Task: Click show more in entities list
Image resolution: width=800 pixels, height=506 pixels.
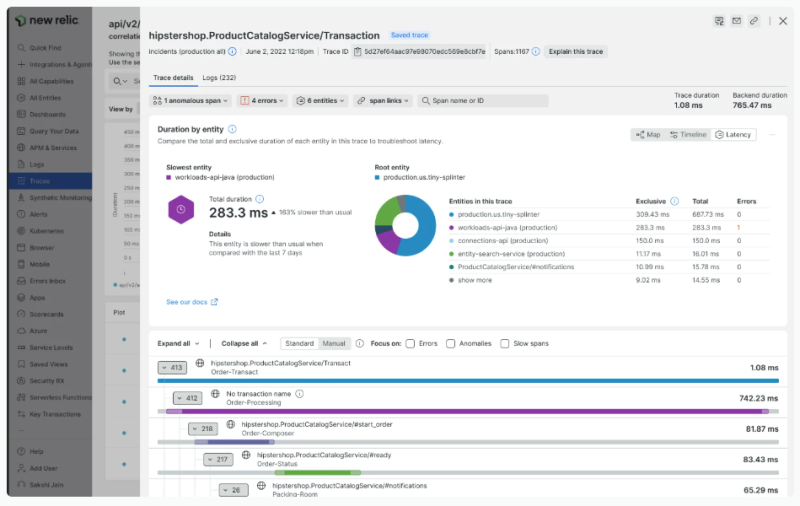Action: 474,280
